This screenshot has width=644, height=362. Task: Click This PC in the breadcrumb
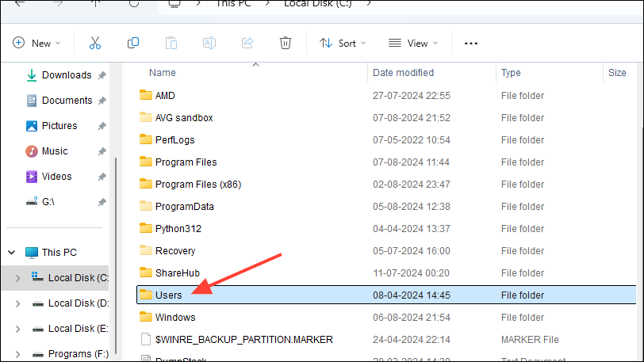click(233, 4)
